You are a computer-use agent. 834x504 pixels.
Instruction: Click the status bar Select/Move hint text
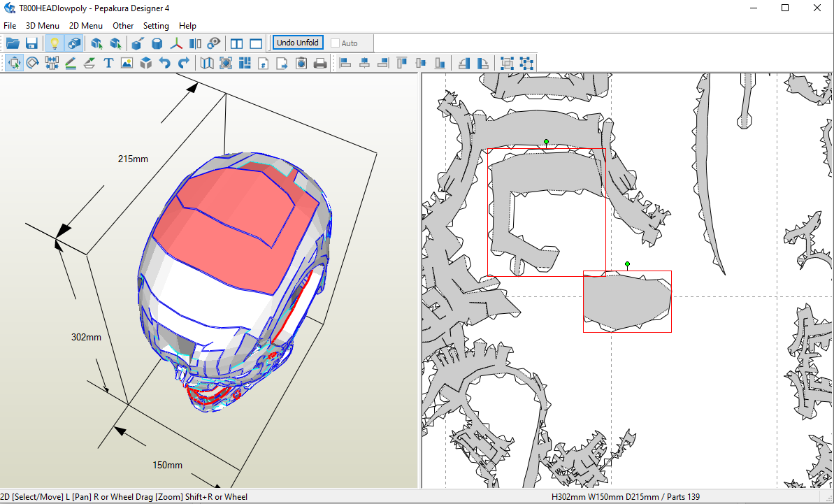(124, 497)
